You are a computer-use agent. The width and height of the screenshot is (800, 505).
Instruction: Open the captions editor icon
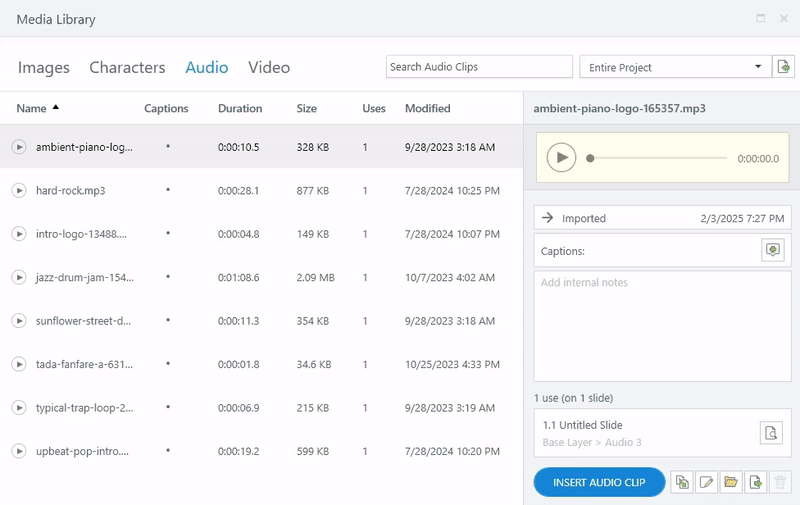[x=772, y=250]
